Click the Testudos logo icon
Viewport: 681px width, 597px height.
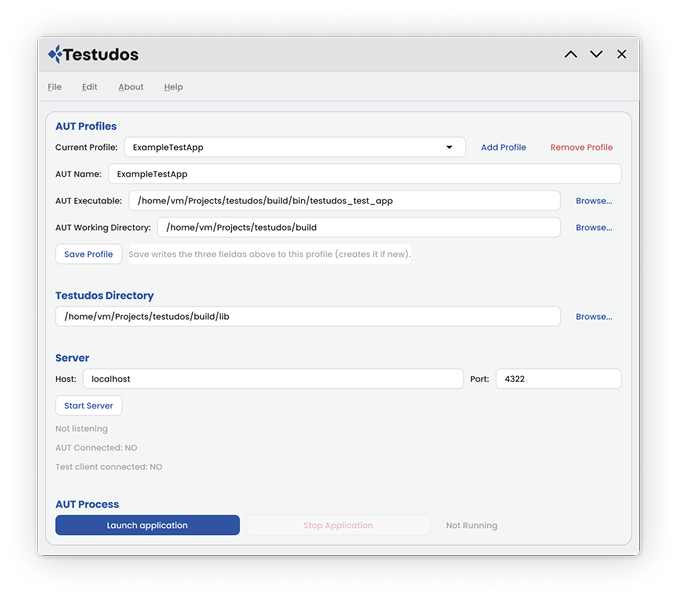(x=55, y=54)
